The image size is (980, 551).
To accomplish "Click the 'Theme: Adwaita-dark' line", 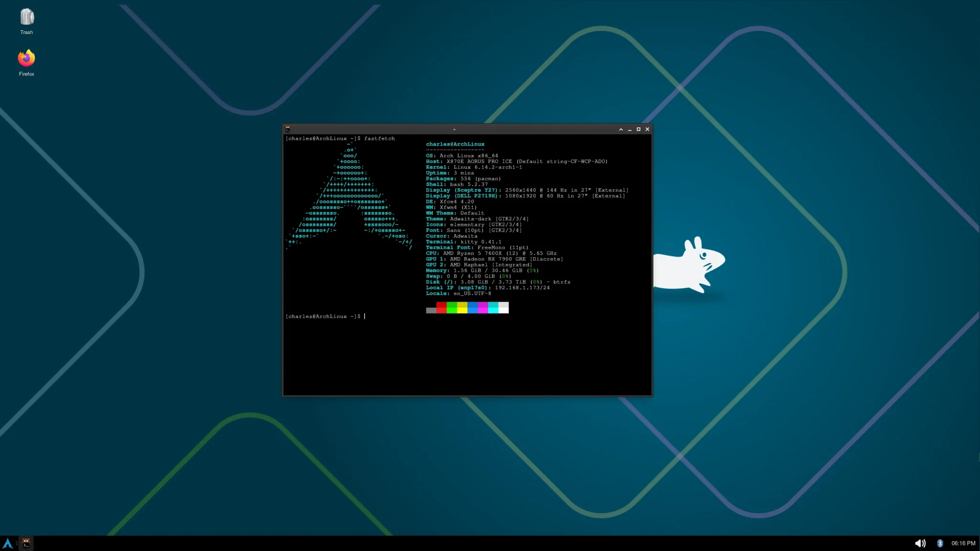I will (x=477, y=219).
